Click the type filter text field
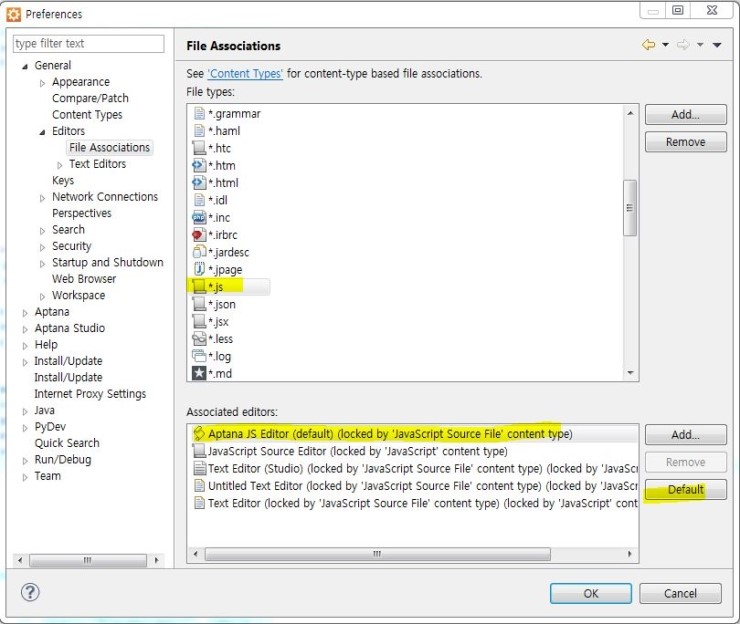This screenshot has width=740, height=624. 89,43
